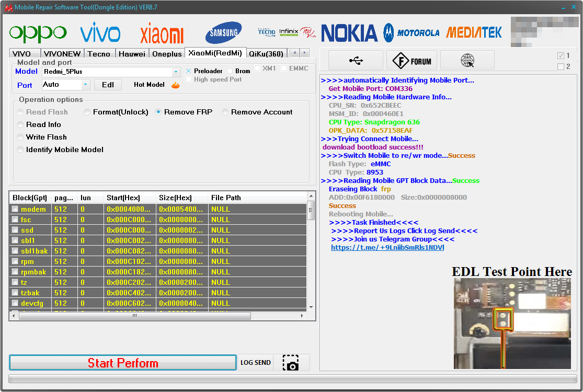This screenshot has height=392, width=583.
Task: Toggle checkbox labeled 2
Action: (561, 66)
